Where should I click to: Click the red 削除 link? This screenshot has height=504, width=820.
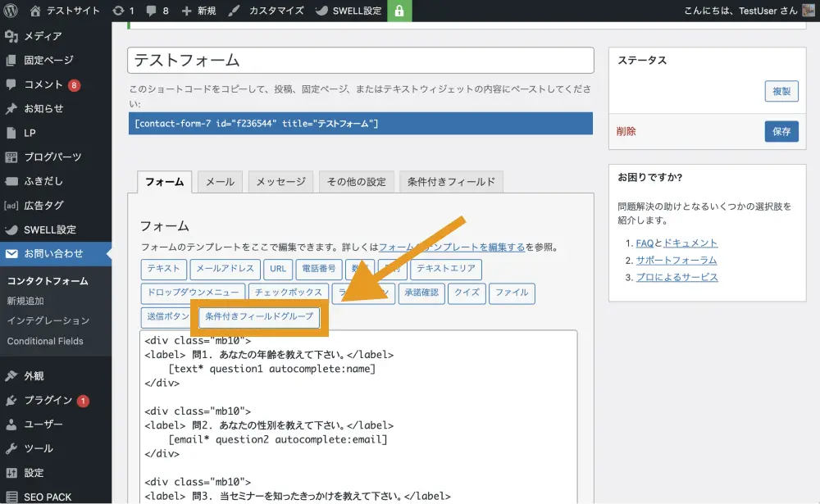(626, 131)
